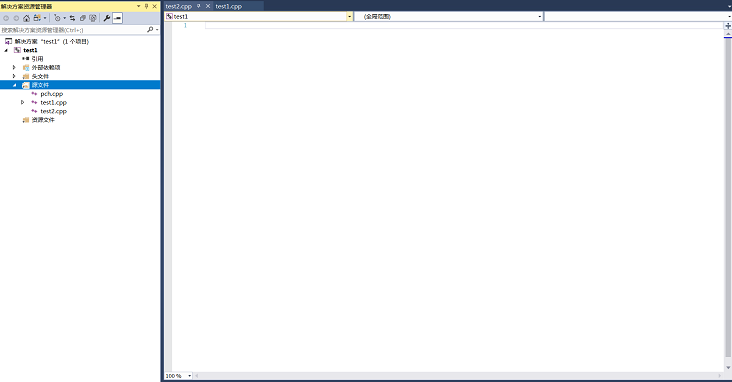Select test2.cpp in Solution Explorer tree

click(x=53, y=111)
